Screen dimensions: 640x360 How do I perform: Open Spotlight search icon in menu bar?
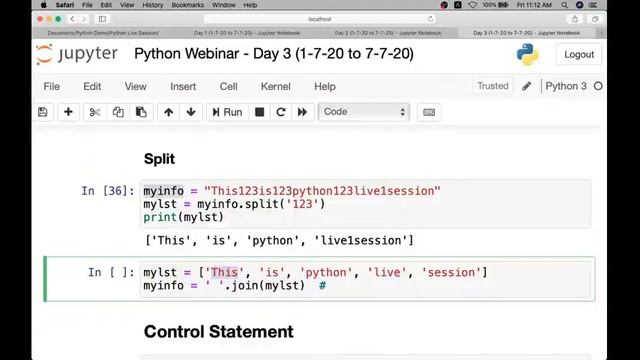[x=564, y=5]
